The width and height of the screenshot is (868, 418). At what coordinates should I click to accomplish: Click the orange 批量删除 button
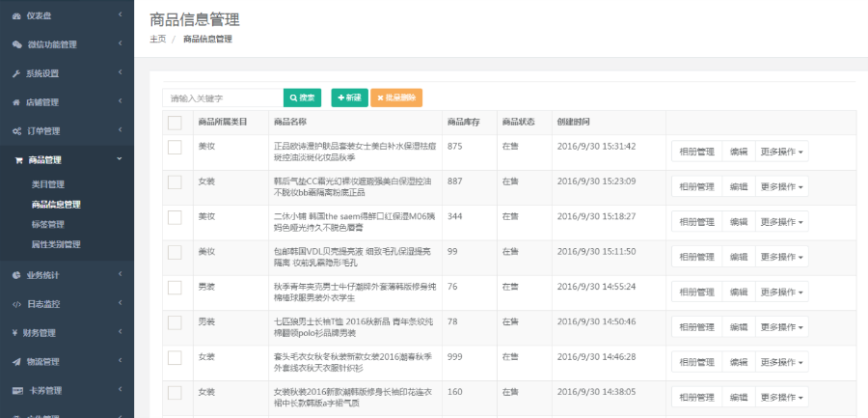(x=396, y=98)
